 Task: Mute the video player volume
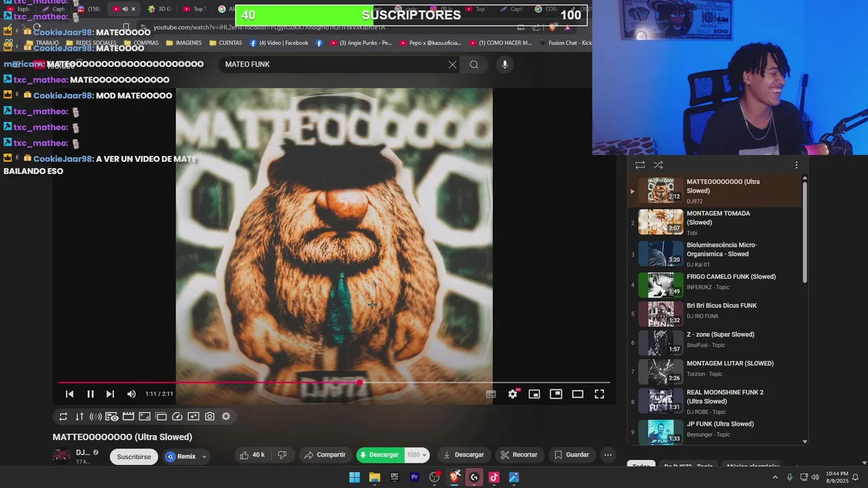[x=132, y=394]
